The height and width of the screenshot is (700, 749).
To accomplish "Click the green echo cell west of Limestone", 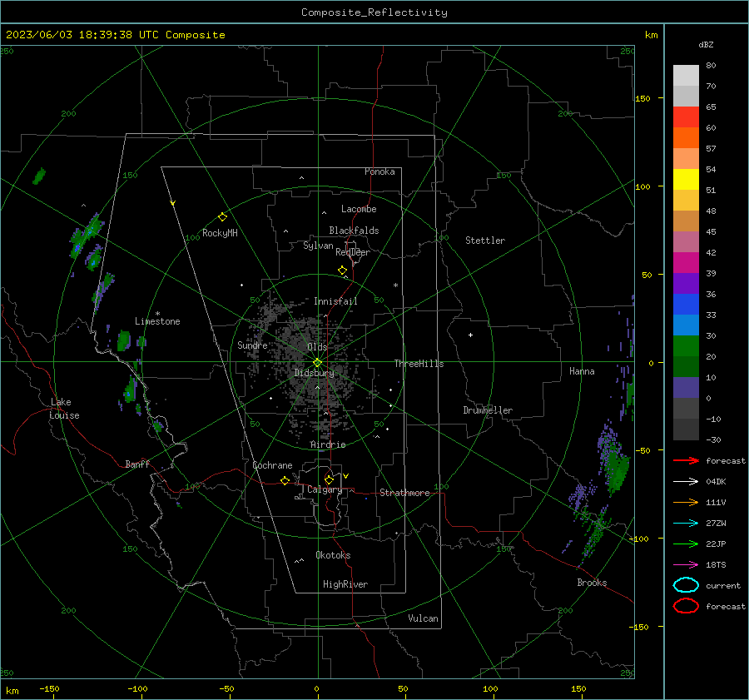I will 124,340.
